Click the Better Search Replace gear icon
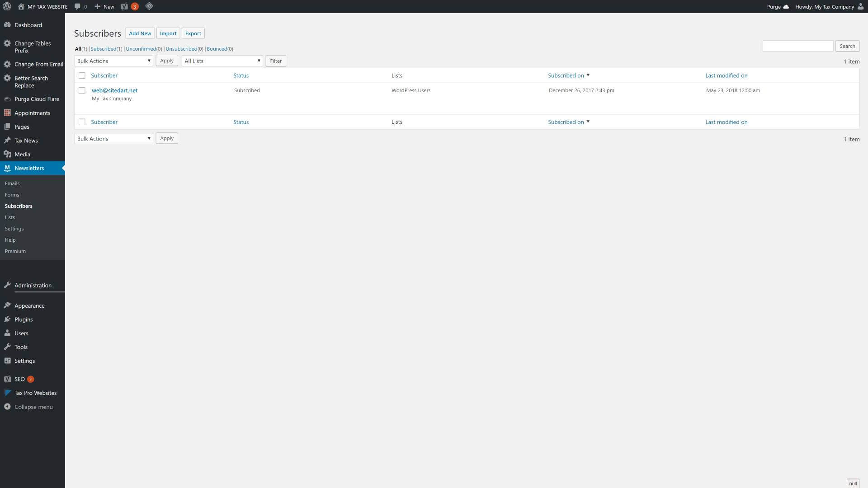 7,78
